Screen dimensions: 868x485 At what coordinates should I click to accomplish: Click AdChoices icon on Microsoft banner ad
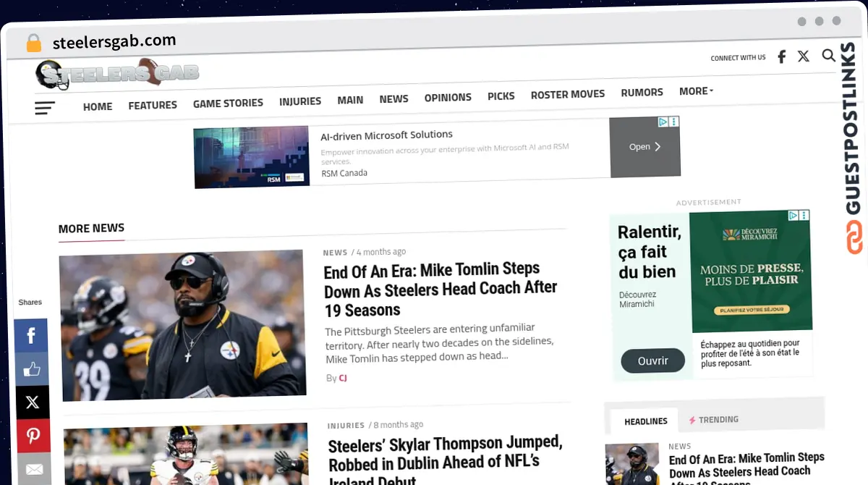663,122
